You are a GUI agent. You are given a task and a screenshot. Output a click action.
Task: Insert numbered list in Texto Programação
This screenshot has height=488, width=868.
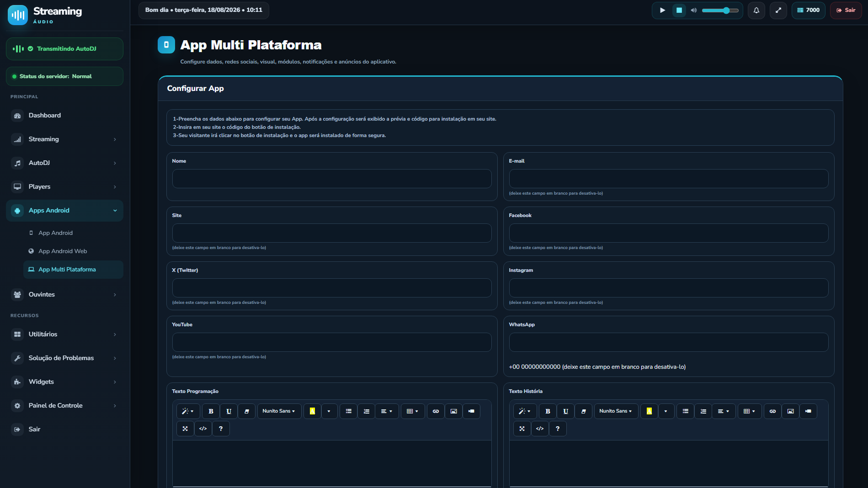click(x=367, y=411)
